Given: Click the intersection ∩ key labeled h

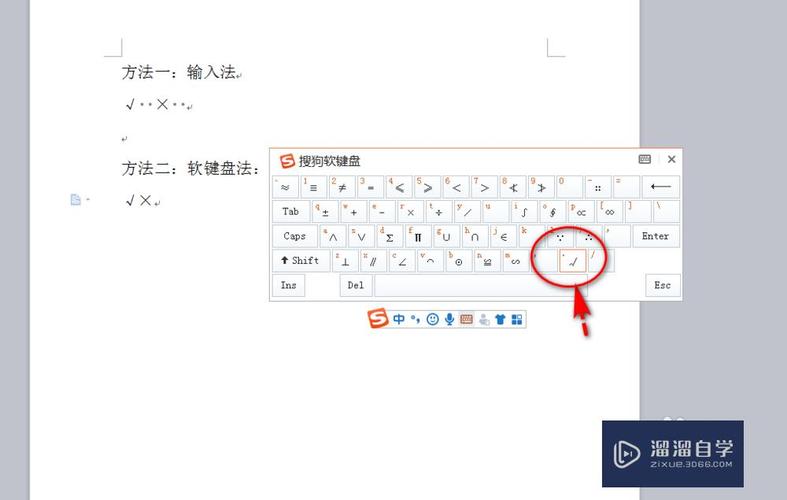Looking at the screenshot, I should pos(475,236).
